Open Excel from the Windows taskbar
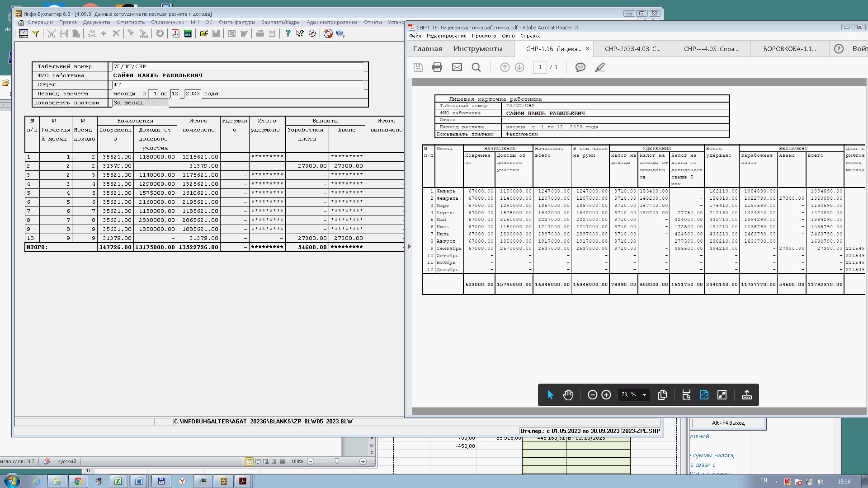 (118, 481)
